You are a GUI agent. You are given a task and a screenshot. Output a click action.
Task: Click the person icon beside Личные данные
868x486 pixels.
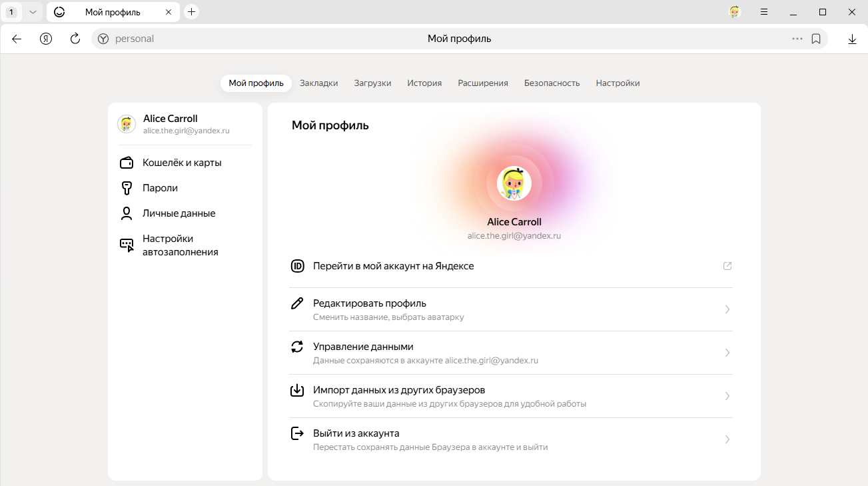(x=127, y=213)
